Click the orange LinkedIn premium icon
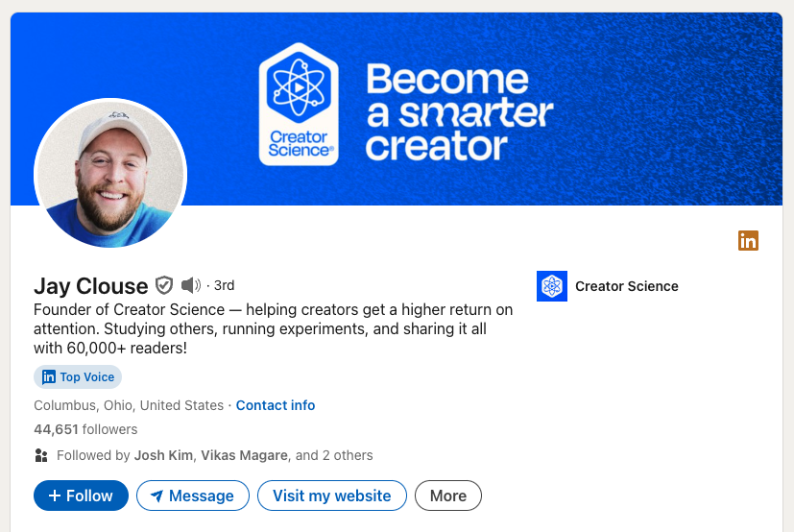 (x=748, y=241)
